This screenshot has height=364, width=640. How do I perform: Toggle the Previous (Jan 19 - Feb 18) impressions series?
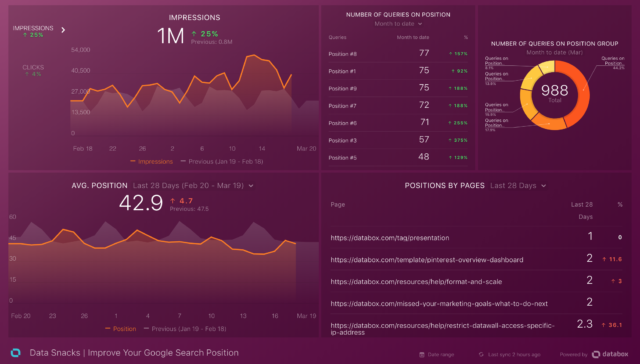[x=222, y=162]
